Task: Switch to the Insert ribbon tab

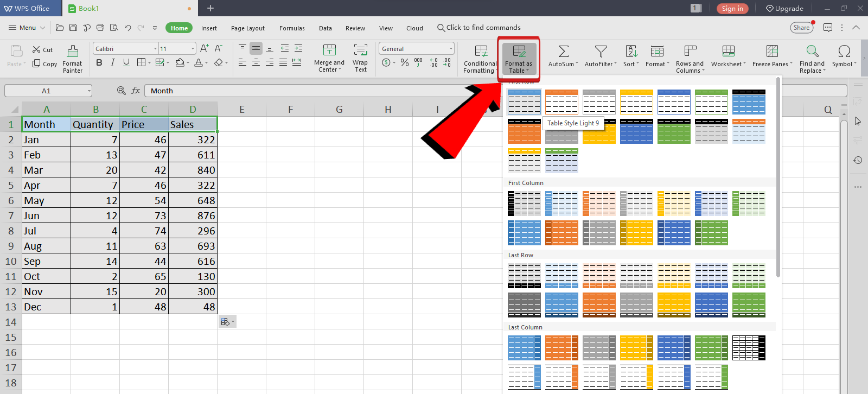Action: point(209,28)
